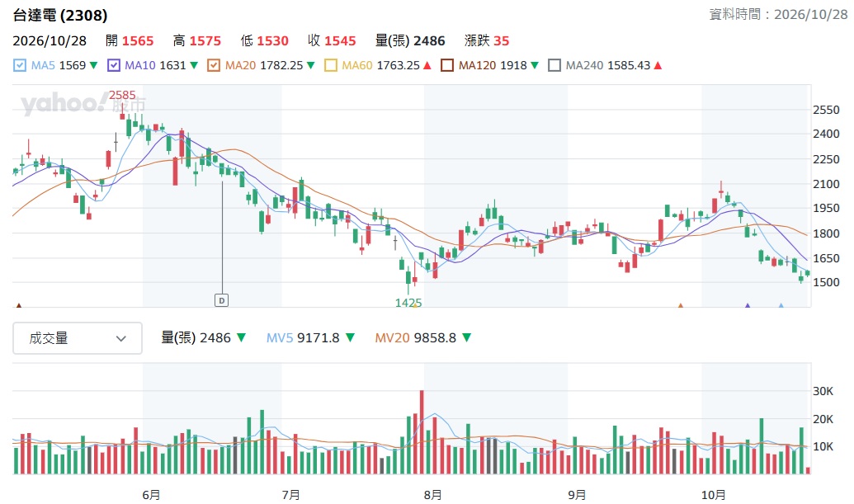Click the 6月 label on the time axis
Viewport: 854px width, 504px height.
point(152,495)
